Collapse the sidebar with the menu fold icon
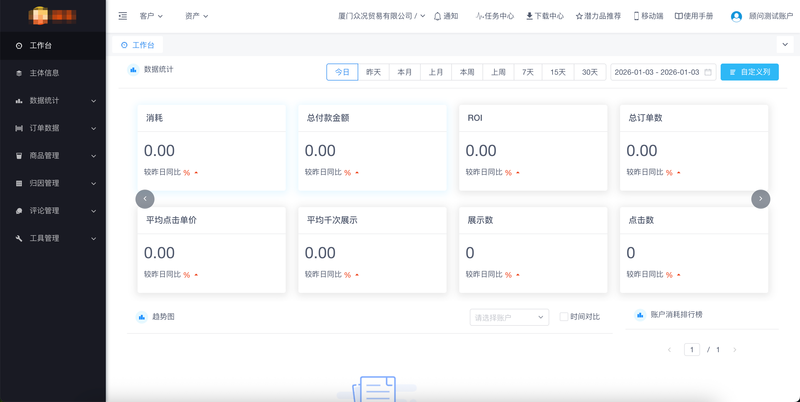 [123, 16]
